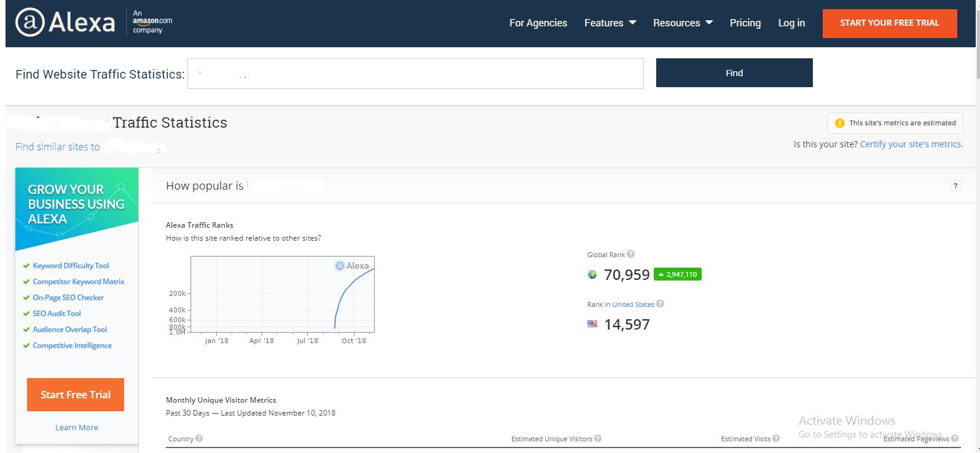Click START YOUR FREE TRIAL button

889,23
